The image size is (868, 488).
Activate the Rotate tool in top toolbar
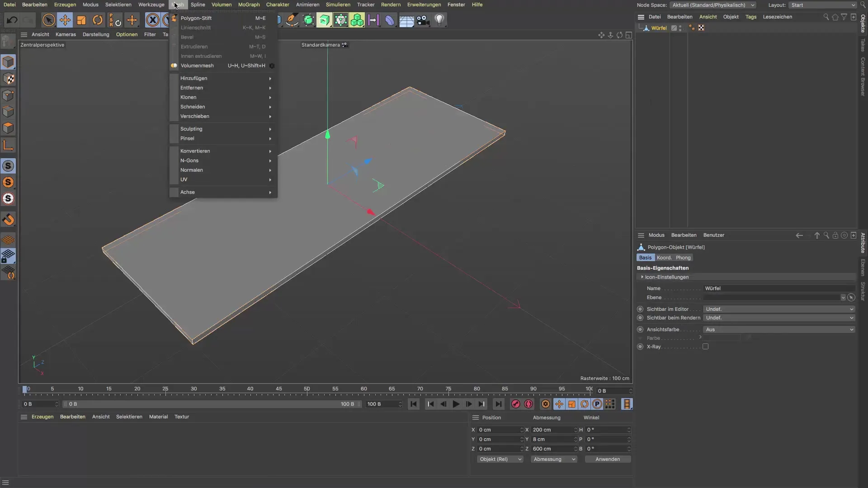(98, 20)
